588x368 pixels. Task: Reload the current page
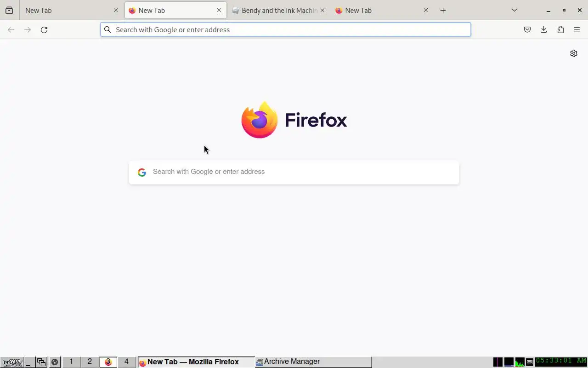click(x=44, y=29)
